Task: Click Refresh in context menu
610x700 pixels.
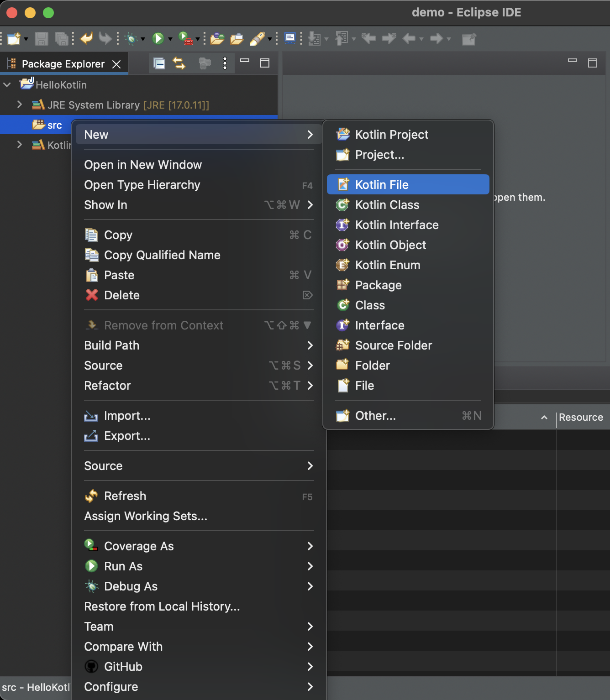Action: 199,496
